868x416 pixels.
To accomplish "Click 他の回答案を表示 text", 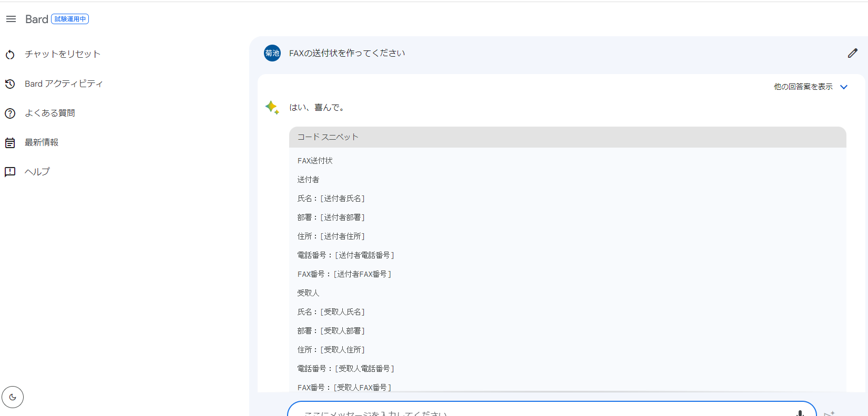I will pos(803,87).
